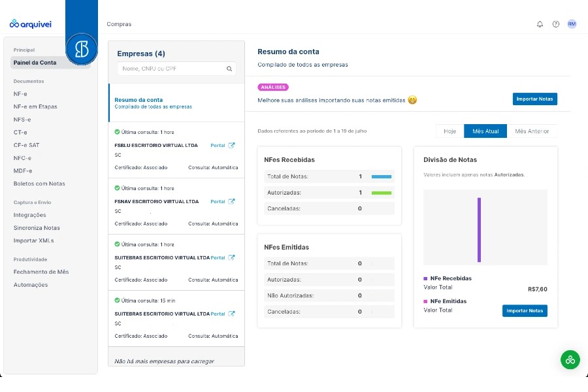Open the CT-e section
Viewport: 588px width, 392px height.
[x=20, y=132]
